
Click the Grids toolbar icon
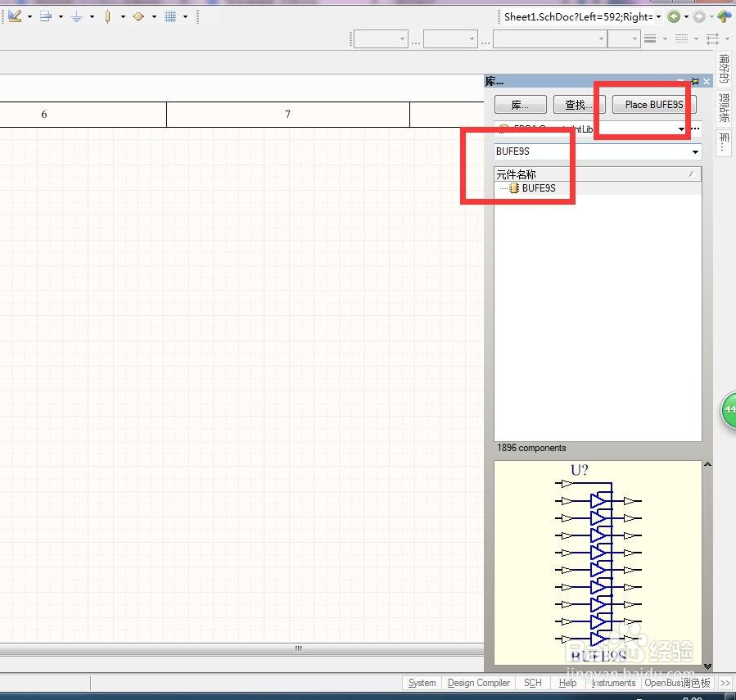coord(170,17)
